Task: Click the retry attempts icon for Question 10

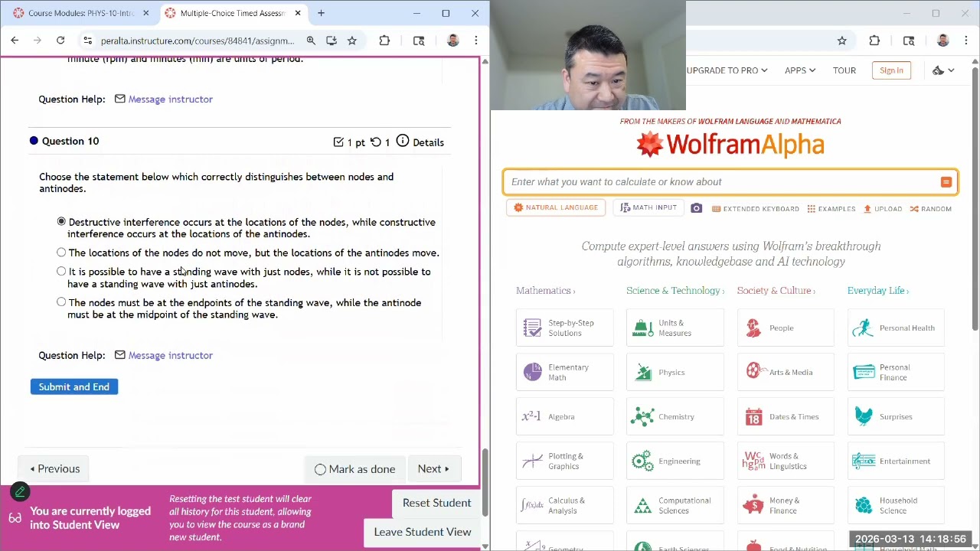Action: 375,142
